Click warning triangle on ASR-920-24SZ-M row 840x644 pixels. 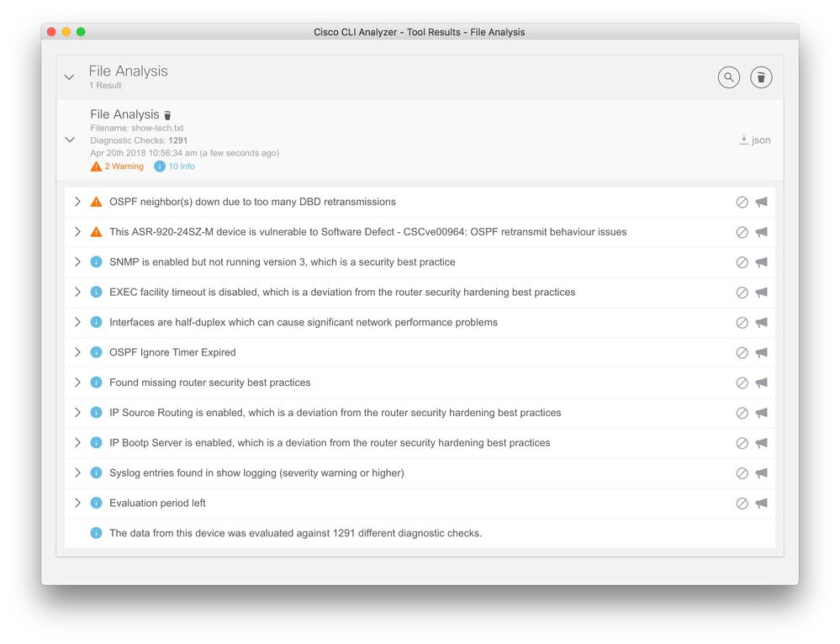point(96,231)
